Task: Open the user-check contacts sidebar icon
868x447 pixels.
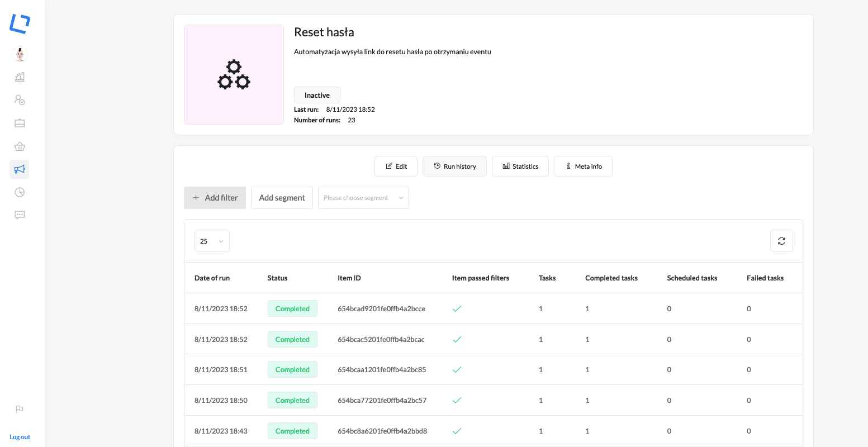Action: 20,100
